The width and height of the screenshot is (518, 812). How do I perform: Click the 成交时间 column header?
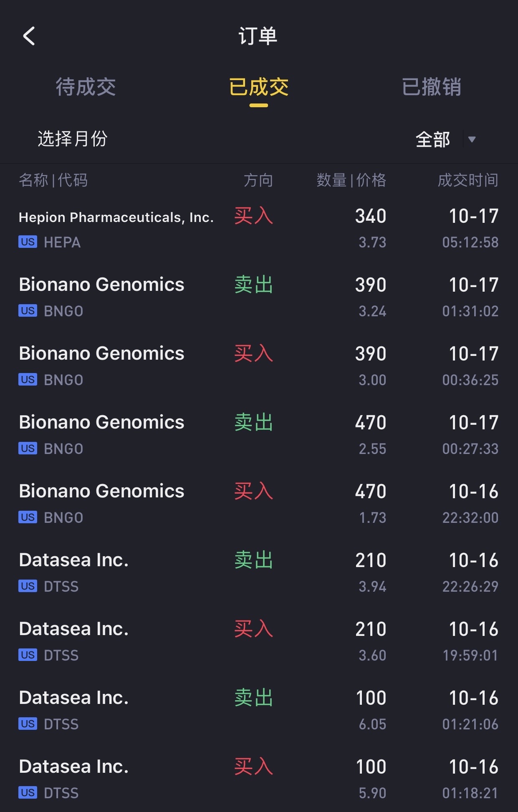click(x=467, y=180)
